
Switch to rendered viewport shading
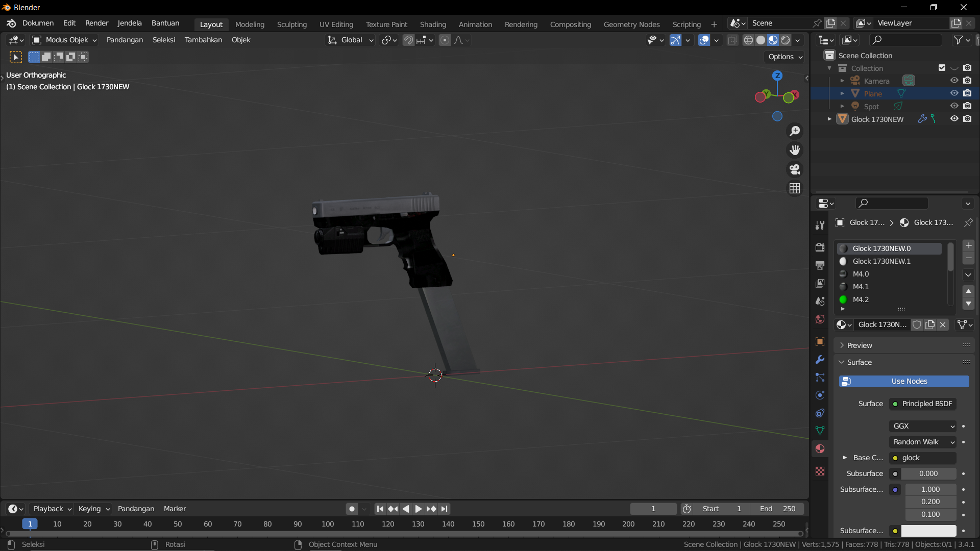coord(786,40)
